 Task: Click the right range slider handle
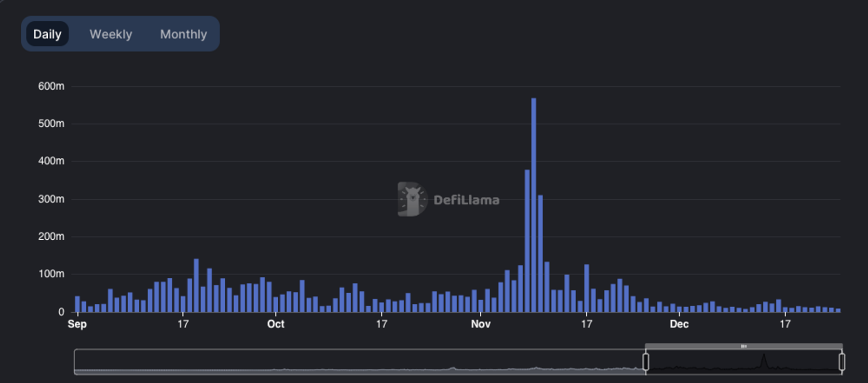click(x=842, y=362)
